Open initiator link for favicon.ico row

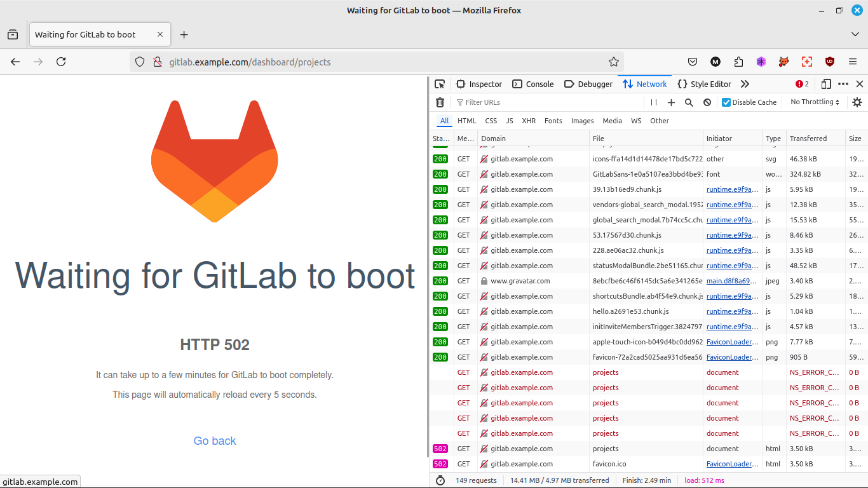tap(732, 464)
